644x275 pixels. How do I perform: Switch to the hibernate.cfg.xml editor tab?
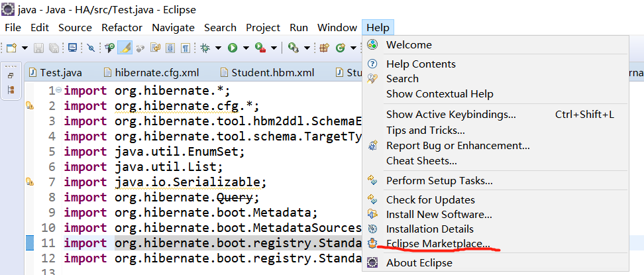coord(156,72)
